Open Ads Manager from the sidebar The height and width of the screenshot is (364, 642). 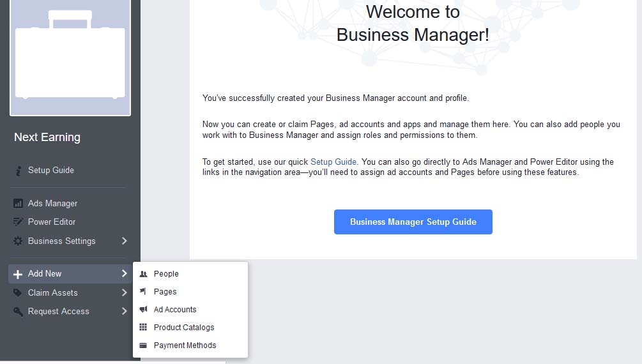pyautogui.click(x=52, y=204)
